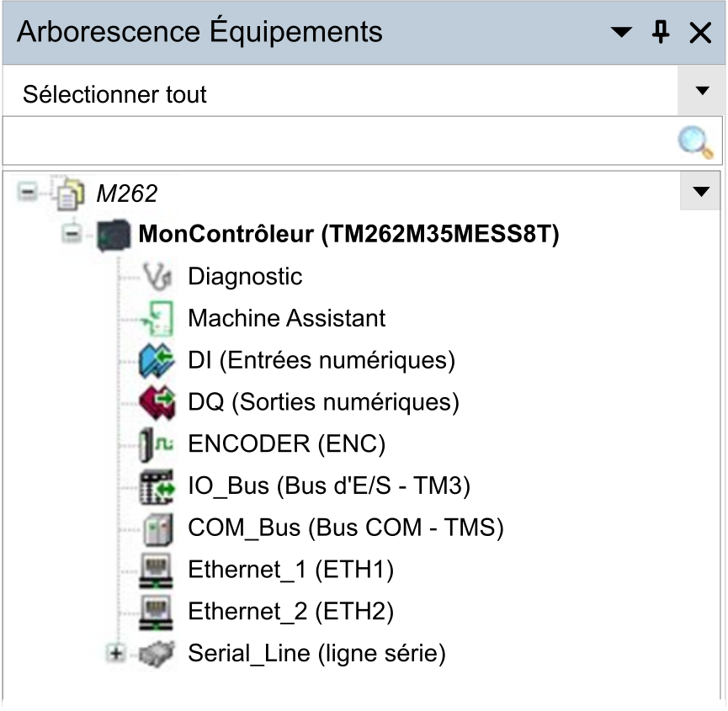Click the Diagnostic stethoscope icon
Image resolution: width=728 pixels, height=711 pixels.
click(157, 277)
